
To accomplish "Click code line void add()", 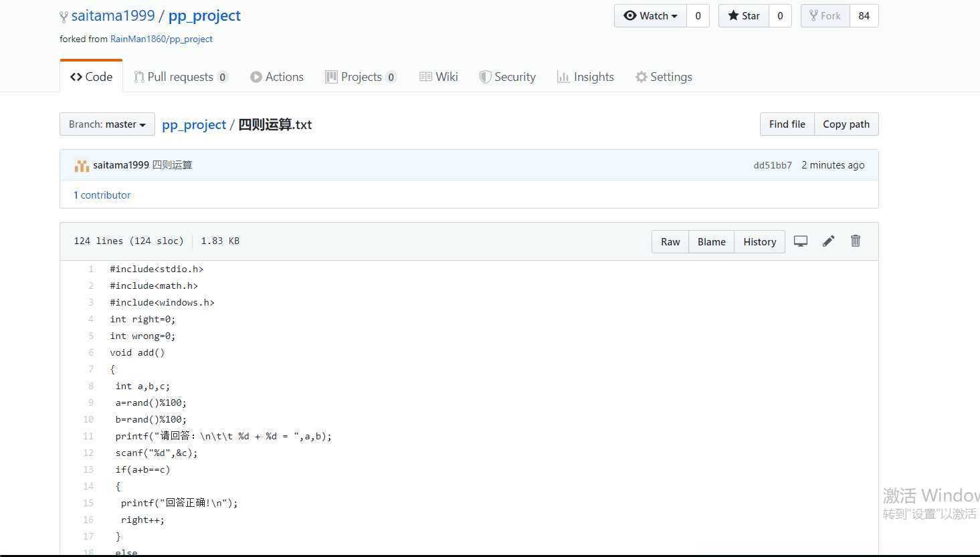I will pyautogui.click(x=137, y=352).
